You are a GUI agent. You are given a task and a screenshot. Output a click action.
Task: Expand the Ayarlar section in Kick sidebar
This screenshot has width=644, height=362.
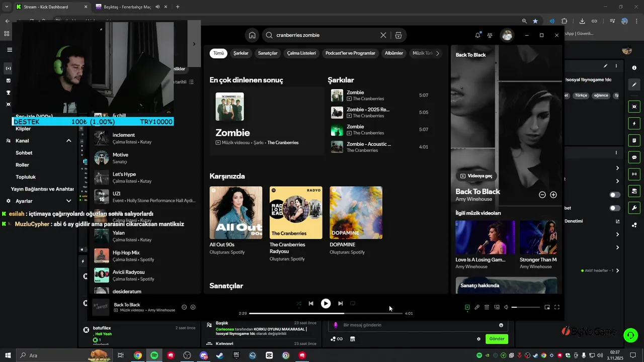[x=69, y=201]
